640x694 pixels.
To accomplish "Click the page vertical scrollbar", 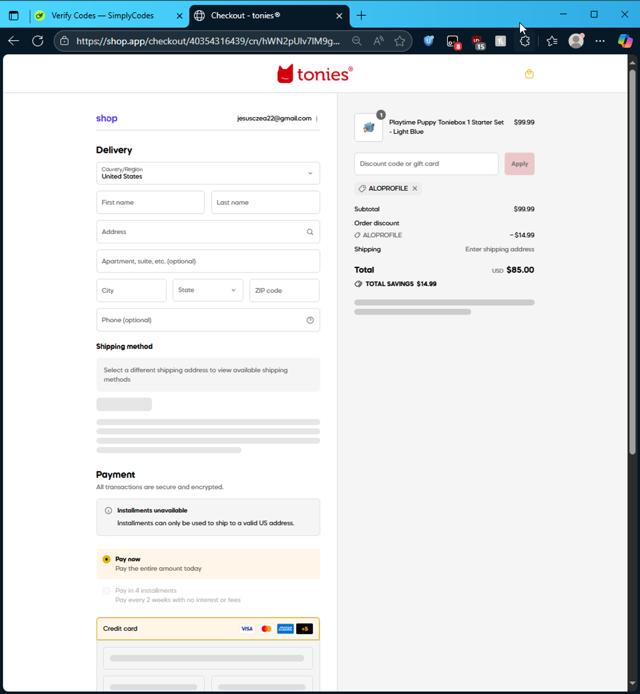I will point(632,261).
